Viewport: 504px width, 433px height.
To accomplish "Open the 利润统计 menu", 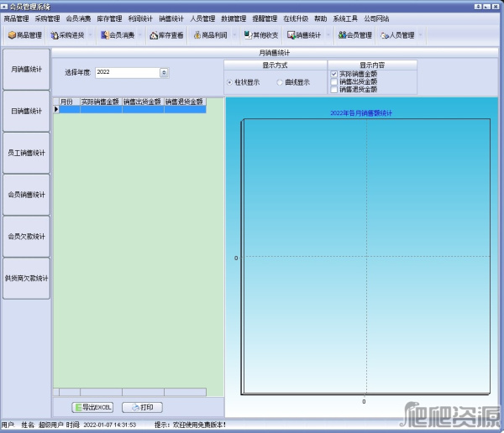I will tap(140, 18).
